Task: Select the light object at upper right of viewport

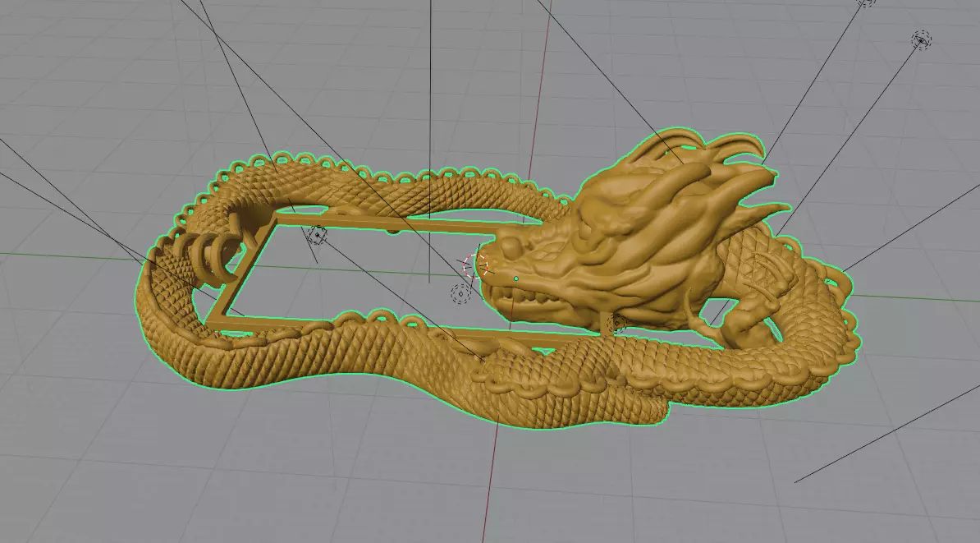Action: pos(921,40)
